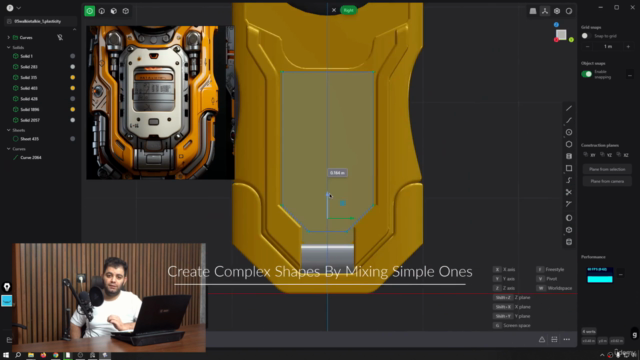Select the Box tool in the right toolbar
Screen dimensions: 640x360
[x=569, y=230]
